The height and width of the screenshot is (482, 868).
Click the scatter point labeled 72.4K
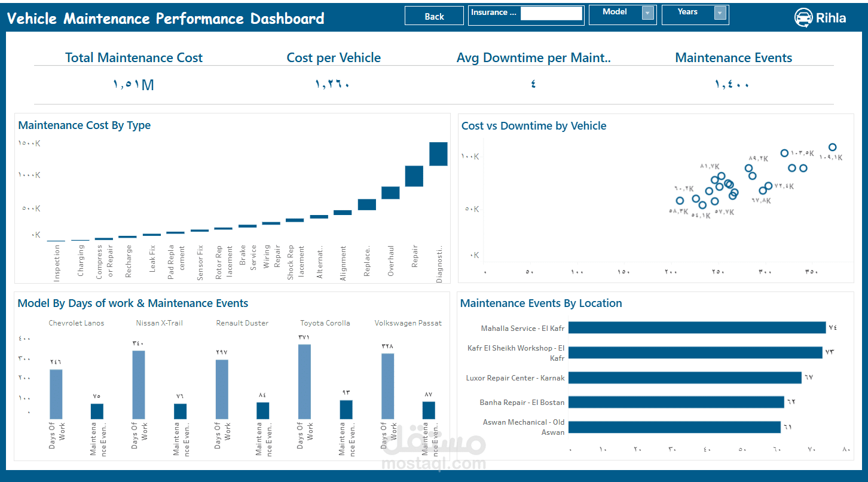[x=768, y=186]
